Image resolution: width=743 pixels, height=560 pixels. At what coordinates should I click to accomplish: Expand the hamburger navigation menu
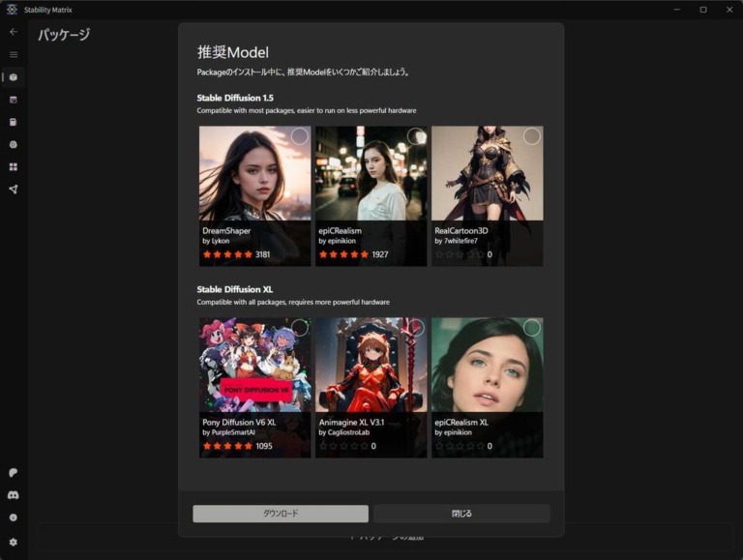pyautogui.click(x=14, y=54)
